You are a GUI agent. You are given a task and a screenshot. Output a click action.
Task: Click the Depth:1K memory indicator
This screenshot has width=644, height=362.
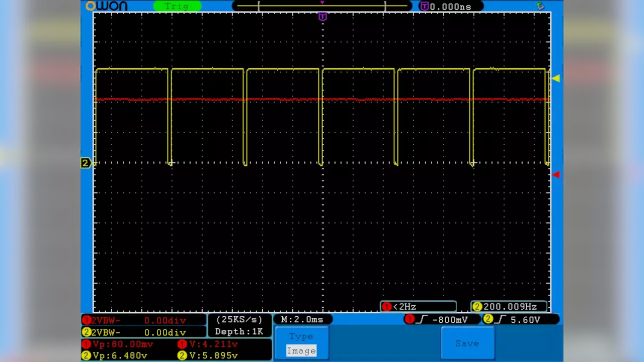point(239,331)
